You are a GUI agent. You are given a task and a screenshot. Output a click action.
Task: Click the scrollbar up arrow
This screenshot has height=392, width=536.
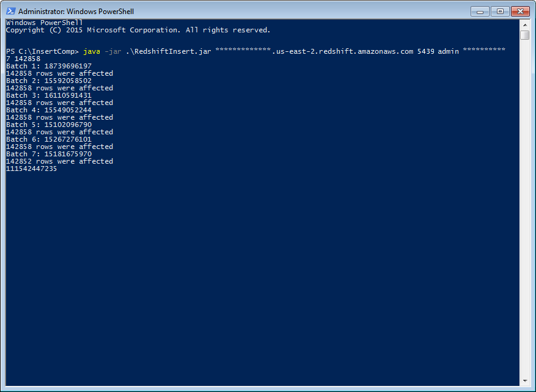tap(524, 25)
